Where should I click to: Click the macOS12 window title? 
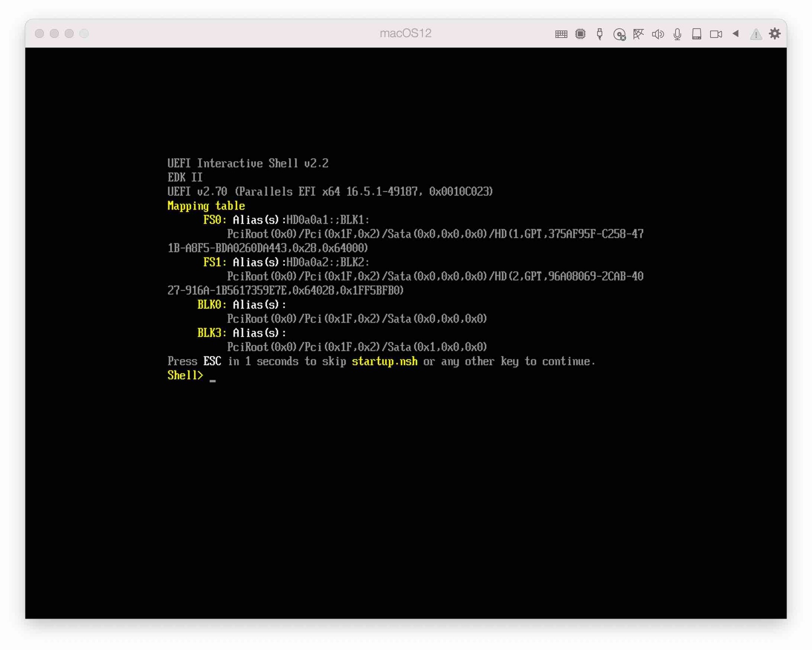pos(405,33)
